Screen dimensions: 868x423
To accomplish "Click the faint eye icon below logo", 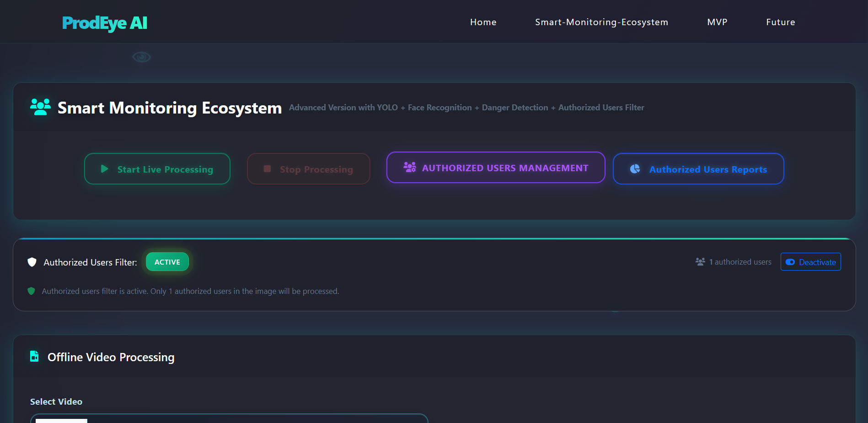I will click(x=141, y=57).
